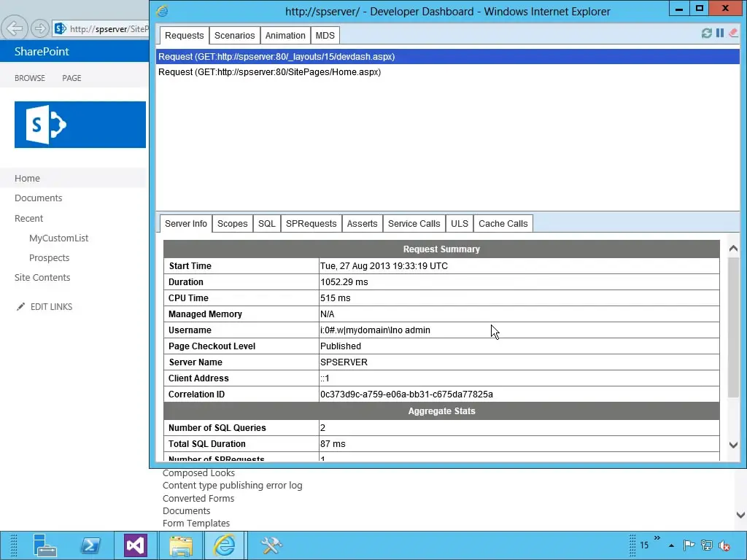Open the SQL tab
Viewport: 747px width, 560px height.
267,224
